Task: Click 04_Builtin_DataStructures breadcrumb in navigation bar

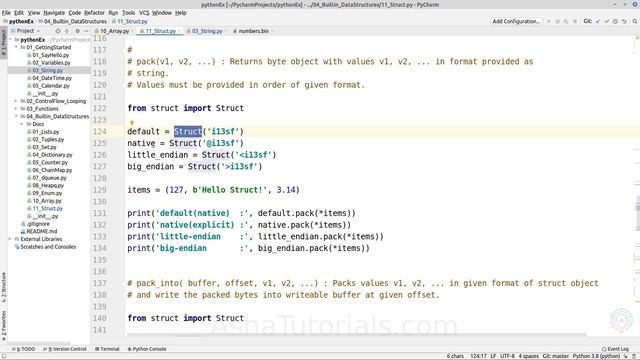Action: (75, 21)
